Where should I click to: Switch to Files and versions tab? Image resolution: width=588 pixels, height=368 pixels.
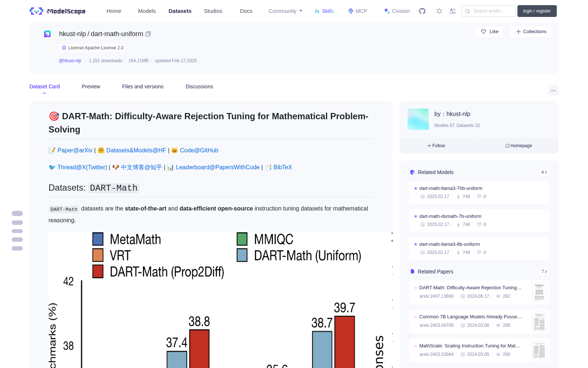click(143, 86)
